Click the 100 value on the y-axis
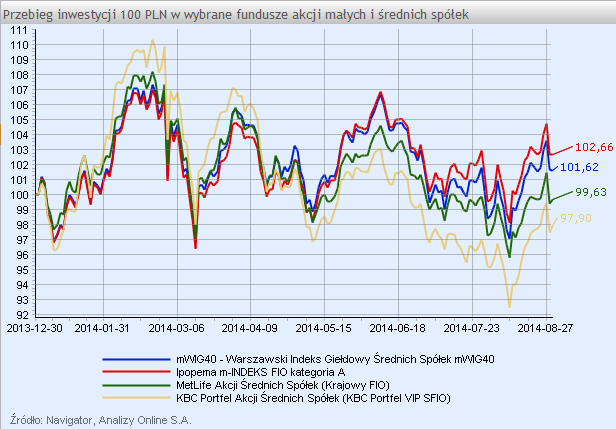This screenshot has height=429, width=616. coord(19,195)
